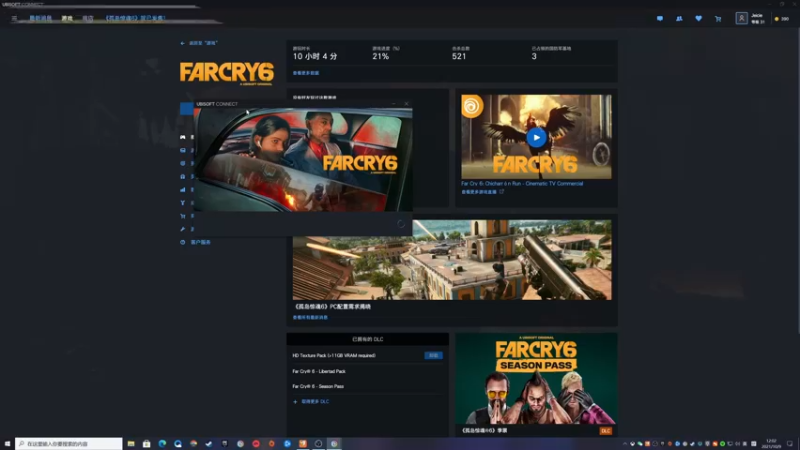This screenshot has width=800, height=450.
Task: Close the Ubisoft Connect splash popup
Action: click(406, 104)
